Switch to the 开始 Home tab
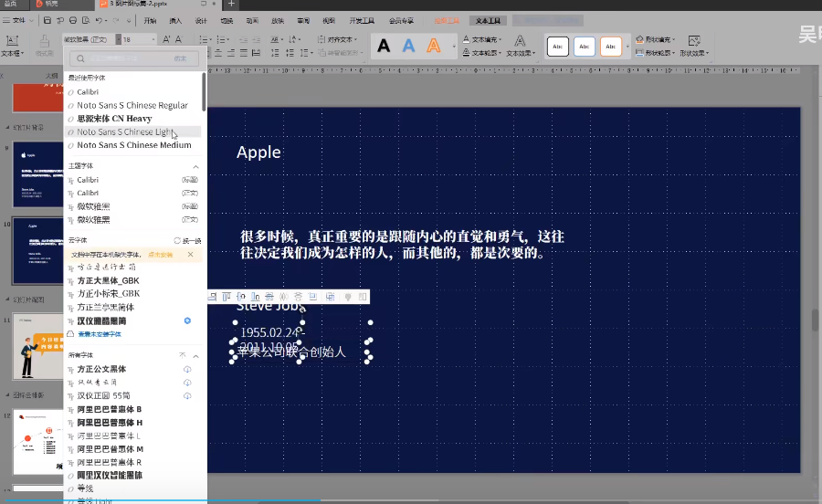Image resolution: width=822 pixels, height=504 pixels. point(150,21)
